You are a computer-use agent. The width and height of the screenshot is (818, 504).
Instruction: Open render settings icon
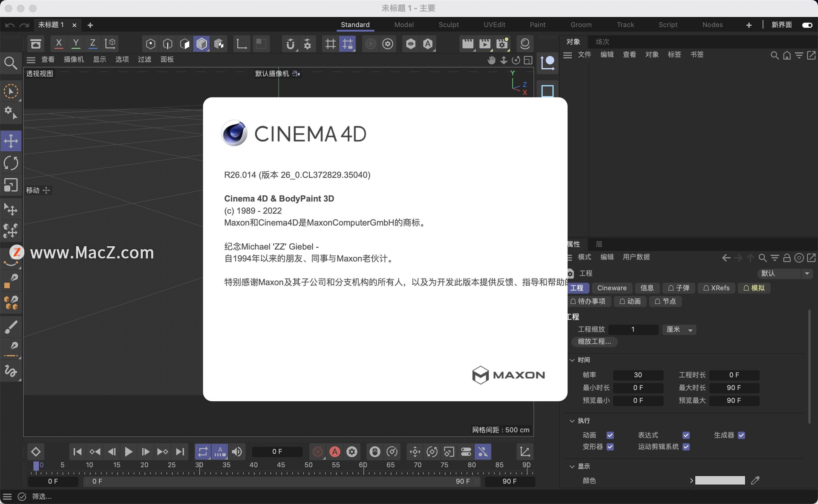point(502,44)
